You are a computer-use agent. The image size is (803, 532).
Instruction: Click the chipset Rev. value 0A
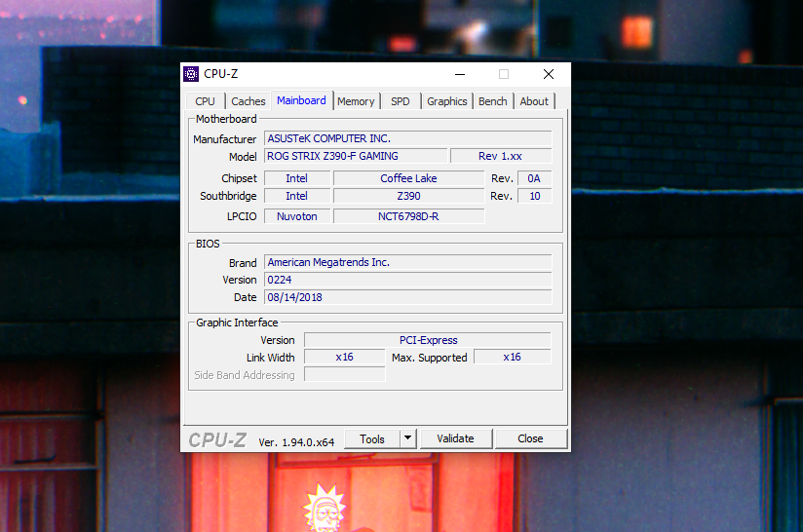534,178
